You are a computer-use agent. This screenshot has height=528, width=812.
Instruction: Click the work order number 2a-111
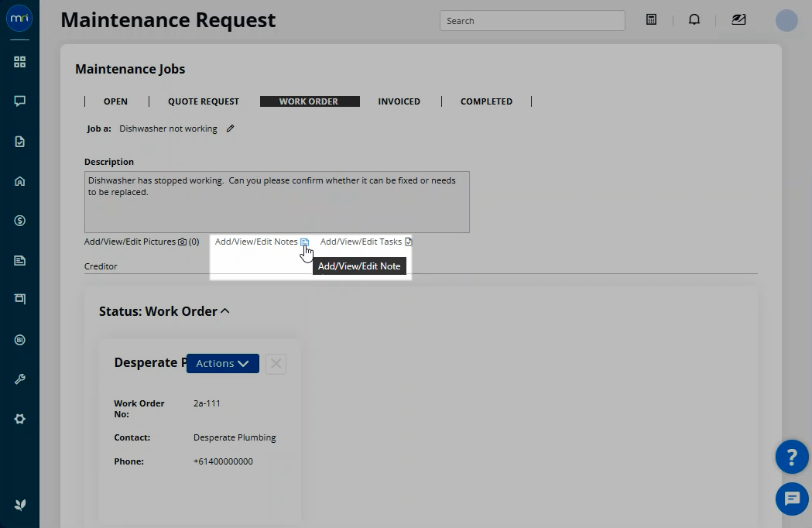207,403
